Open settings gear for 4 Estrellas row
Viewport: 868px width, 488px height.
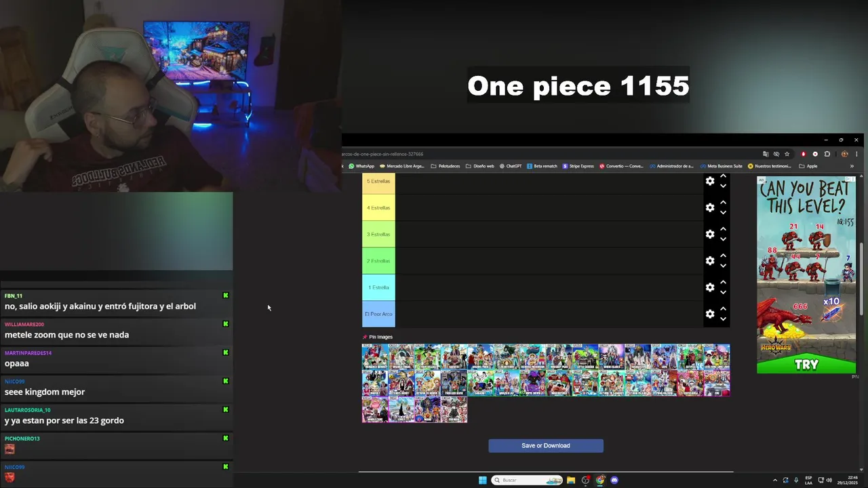(x=710, y=207)
